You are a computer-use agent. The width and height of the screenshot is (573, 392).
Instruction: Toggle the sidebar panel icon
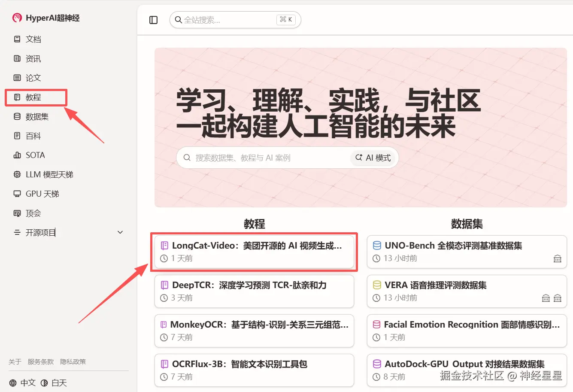pyautogui.click(x=153, y=20)
